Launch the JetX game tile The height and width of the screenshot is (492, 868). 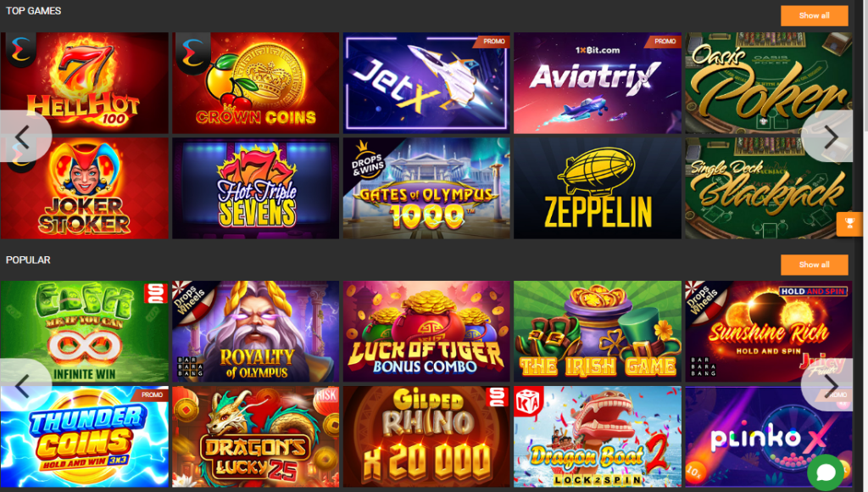coord(426,82)
